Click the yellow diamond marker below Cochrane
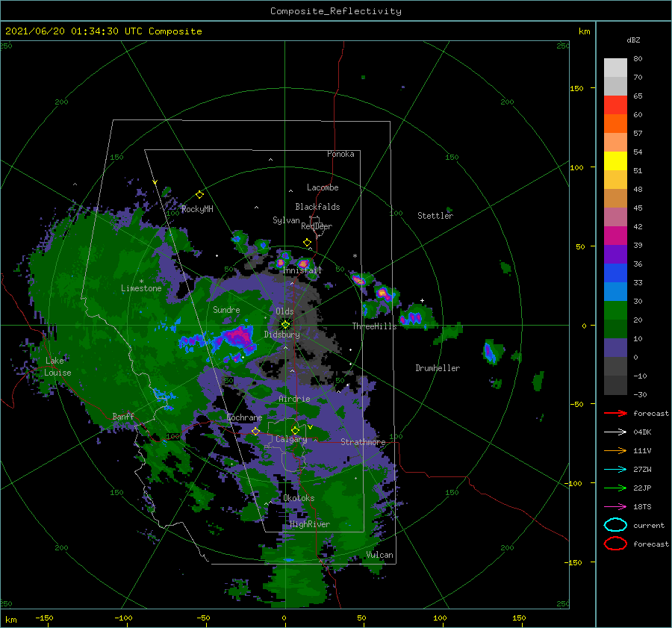This screenshot has width=672, height=628. click(x=255, y=431)
